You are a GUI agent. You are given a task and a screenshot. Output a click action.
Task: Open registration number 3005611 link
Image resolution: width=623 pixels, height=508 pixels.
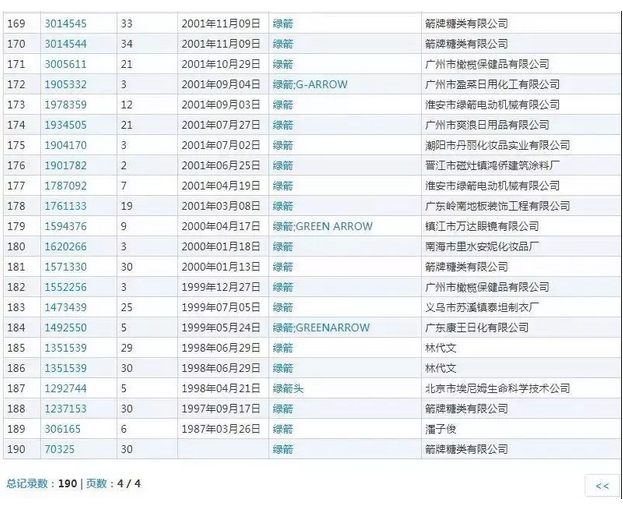point(66,64)
